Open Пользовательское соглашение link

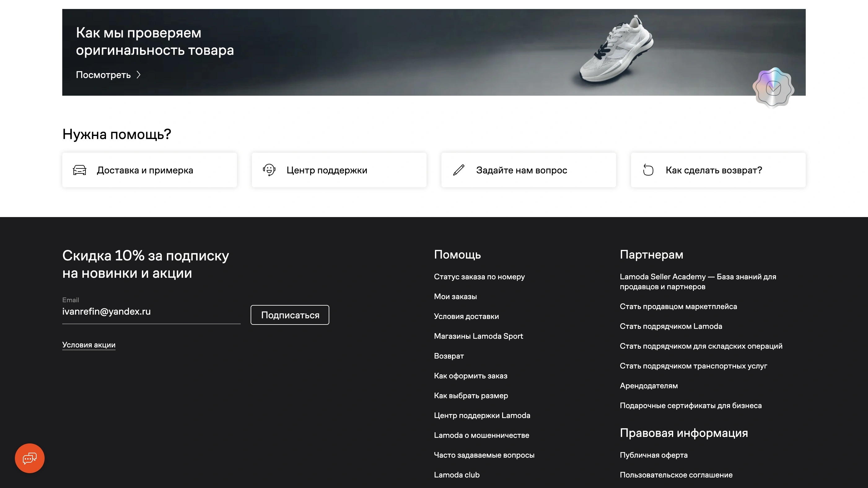pos(676,475)
